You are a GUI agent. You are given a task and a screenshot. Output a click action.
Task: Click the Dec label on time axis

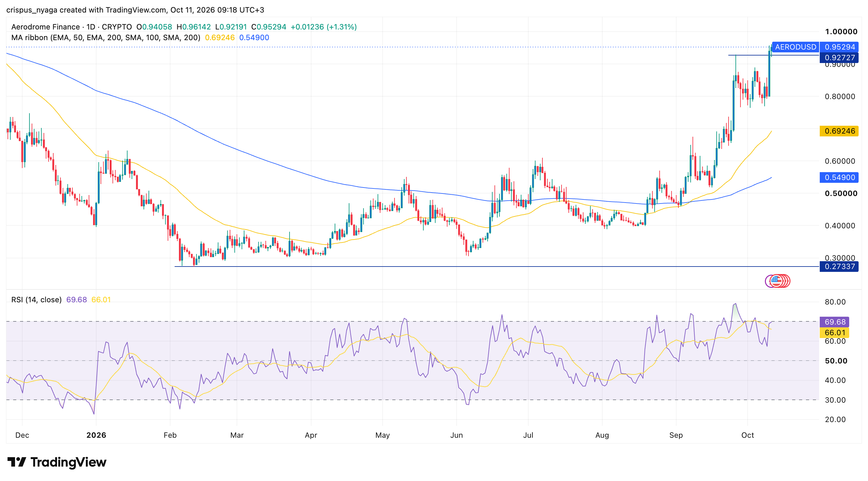pyautogui.click(x=22, y=435)
